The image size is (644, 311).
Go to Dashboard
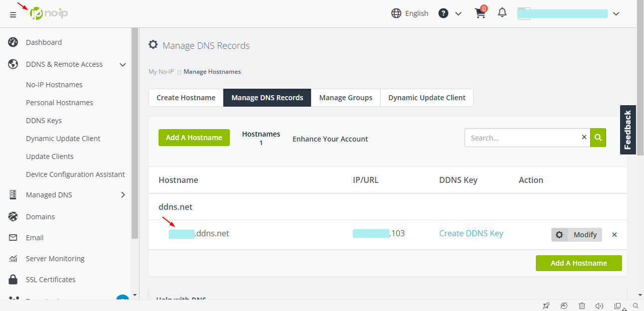pyautogui.click(x=44, y=42)
